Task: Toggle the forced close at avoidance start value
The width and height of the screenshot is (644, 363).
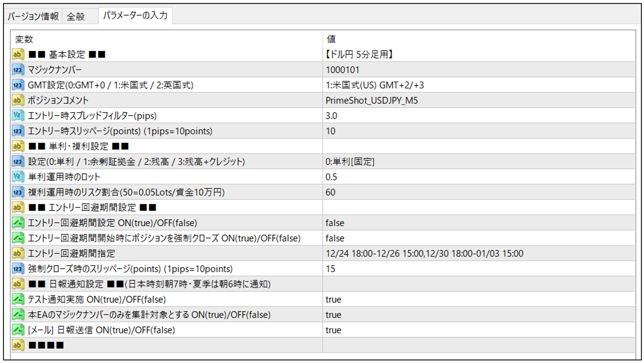Action: tap(335, 238)
